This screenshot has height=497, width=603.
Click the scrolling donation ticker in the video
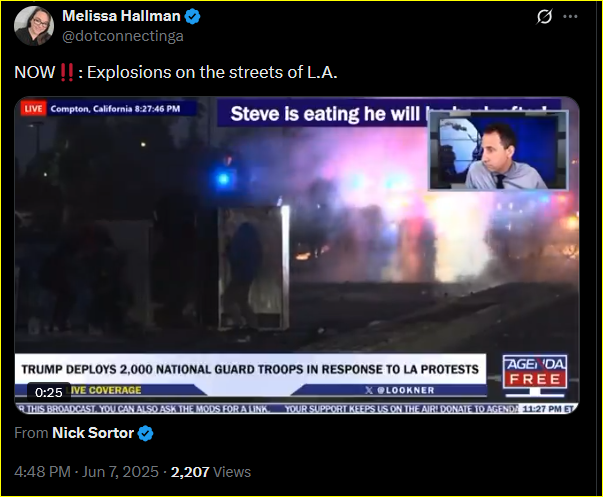(294, 409)
